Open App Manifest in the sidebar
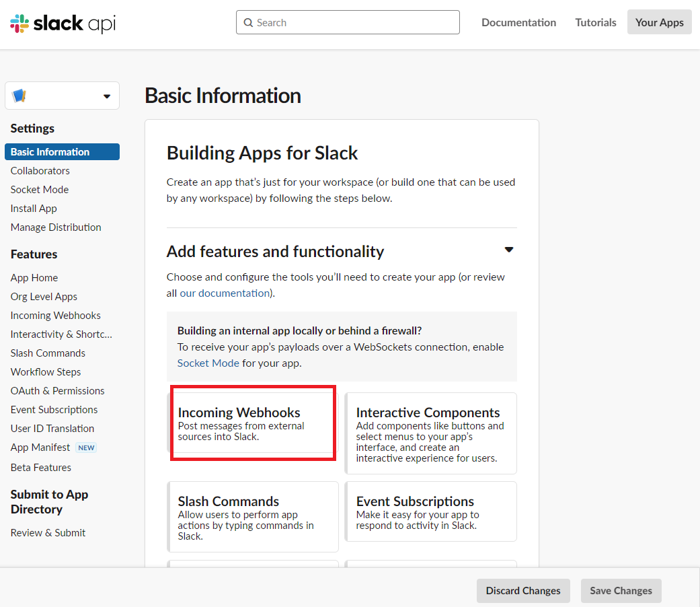 click(40, 448)
